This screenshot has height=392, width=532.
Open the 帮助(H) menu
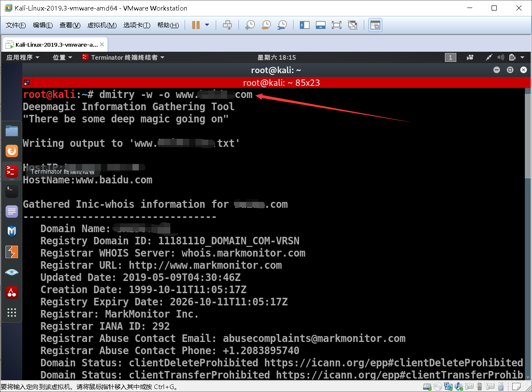168,25
